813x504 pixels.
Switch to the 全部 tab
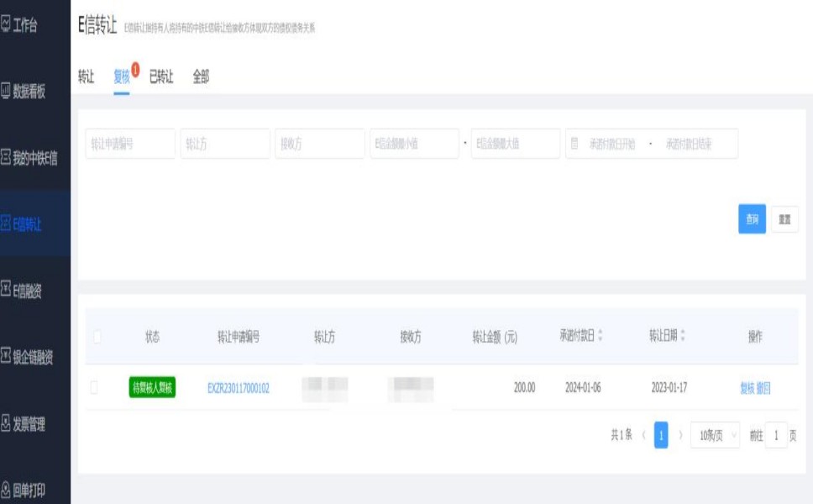click(201, 77)
